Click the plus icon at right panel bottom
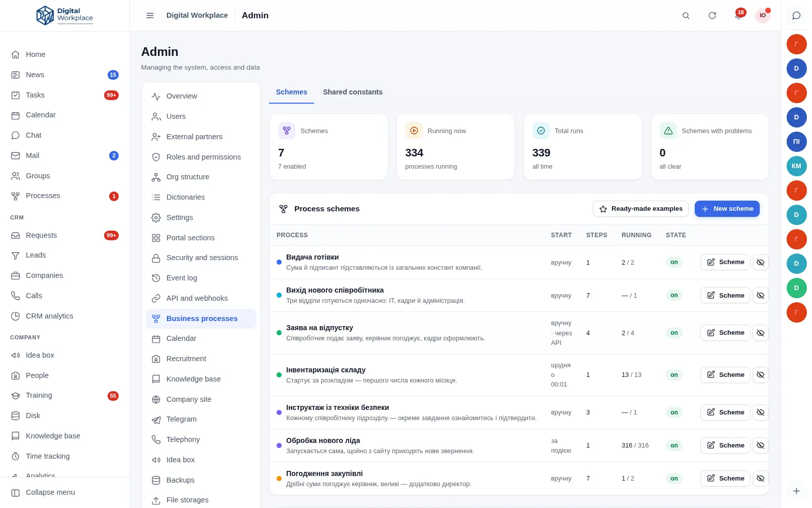 (x=796, y=491)
